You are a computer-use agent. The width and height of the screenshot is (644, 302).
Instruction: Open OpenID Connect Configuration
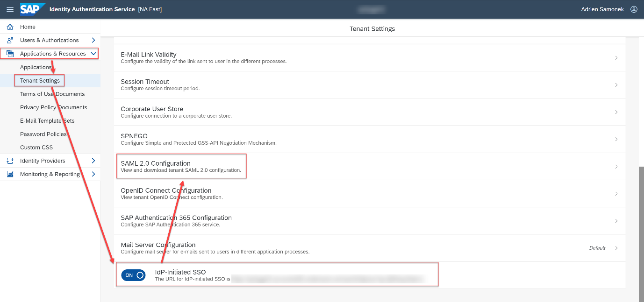370,194
